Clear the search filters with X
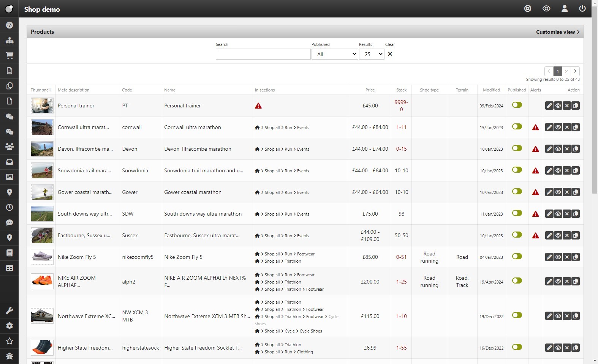 390,54
